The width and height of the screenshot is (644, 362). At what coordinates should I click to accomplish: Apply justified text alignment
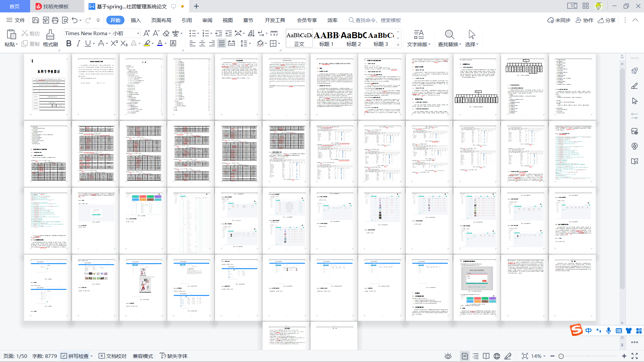coord(221,44)
